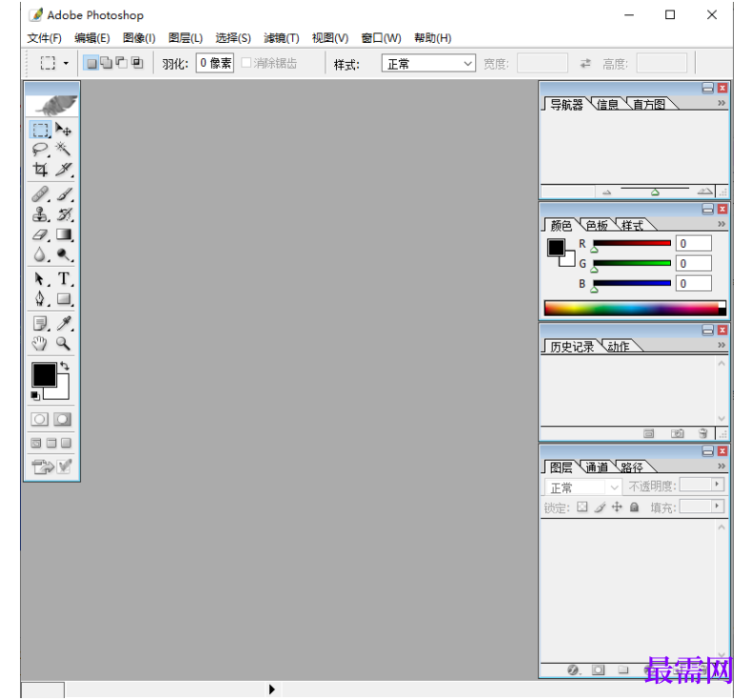Switch to the 动作 tab
The width and height of the screenshot is (751, 700).
(619, 347)
